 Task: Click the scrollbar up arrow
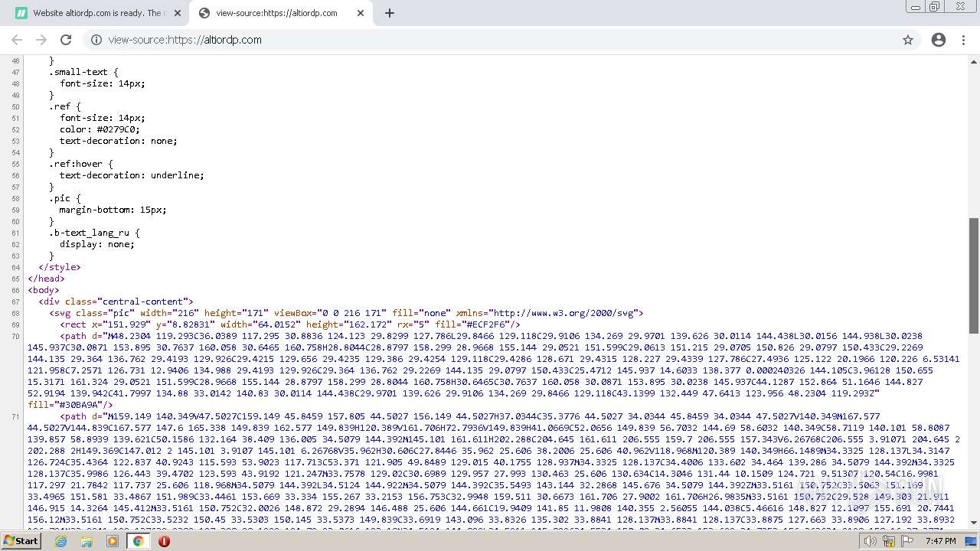click(974, 60)
